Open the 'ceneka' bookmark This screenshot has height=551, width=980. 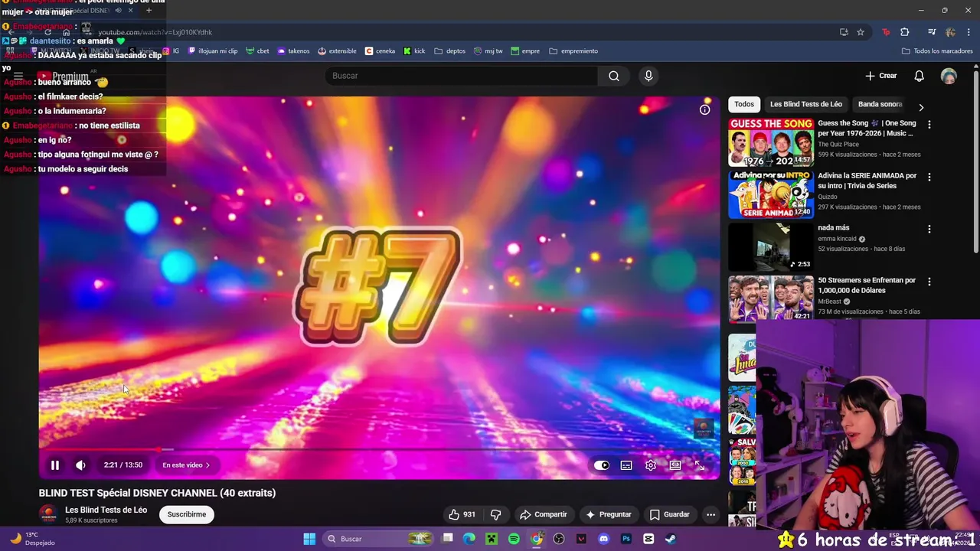point(381,51)
